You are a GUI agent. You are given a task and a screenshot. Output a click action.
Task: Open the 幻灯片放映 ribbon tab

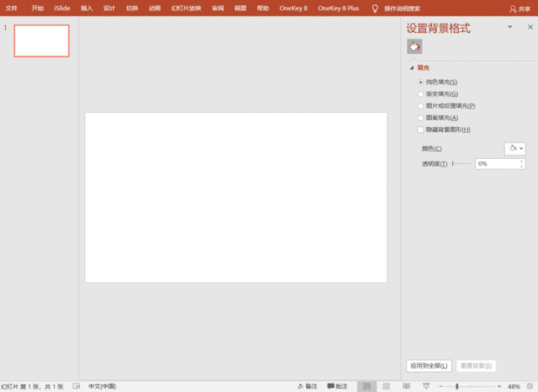(186, 8)
